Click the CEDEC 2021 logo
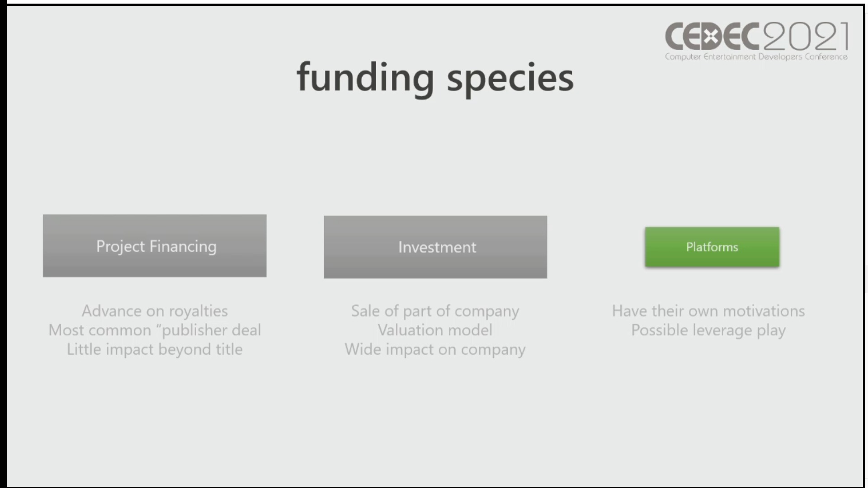 (x=756, y=41)
